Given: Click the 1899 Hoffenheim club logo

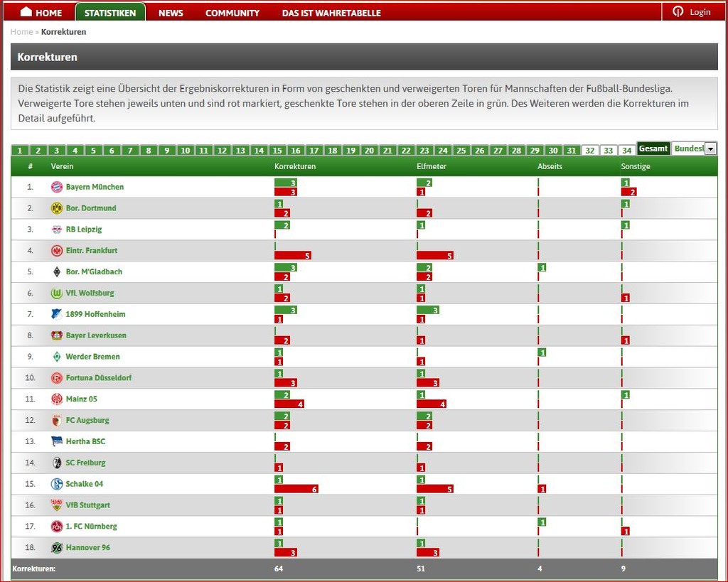Looking at the screenshot, I should [57, 314].
